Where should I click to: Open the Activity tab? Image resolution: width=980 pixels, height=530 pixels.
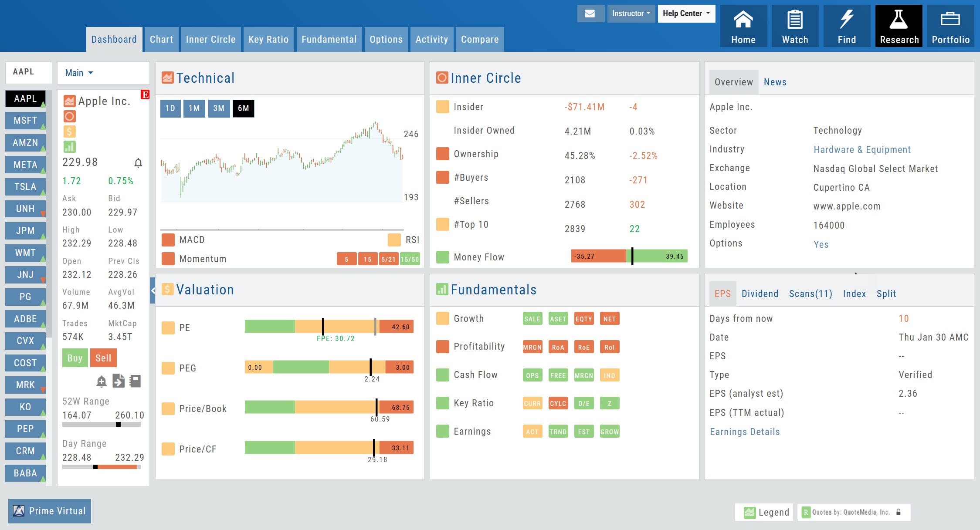pos(432,40)
